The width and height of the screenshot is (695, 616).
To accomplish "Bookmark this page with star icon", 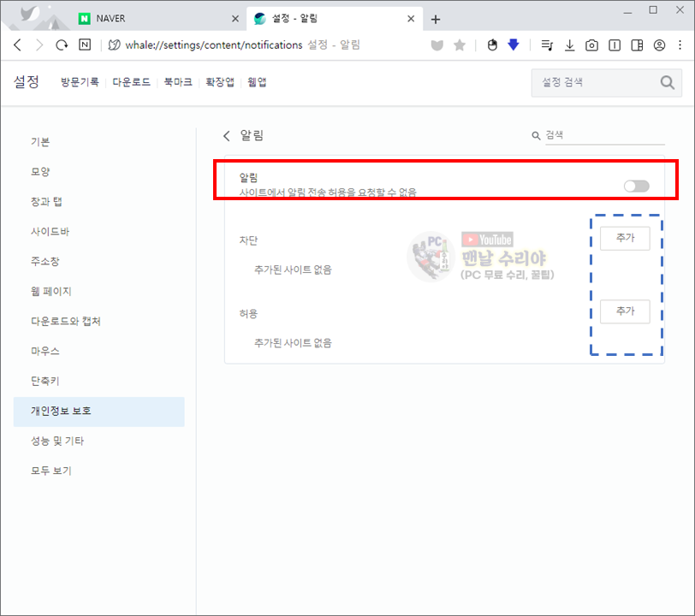I will 460,45.
